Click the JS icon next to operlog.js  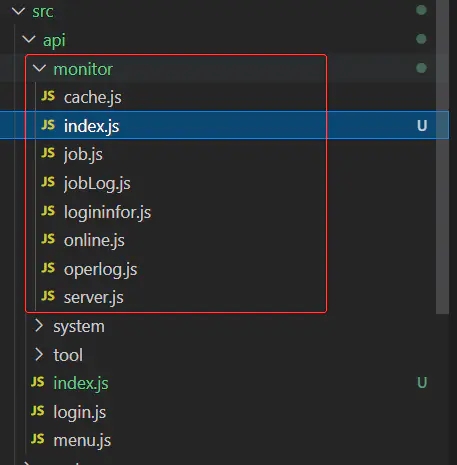[x=48, y=268]
